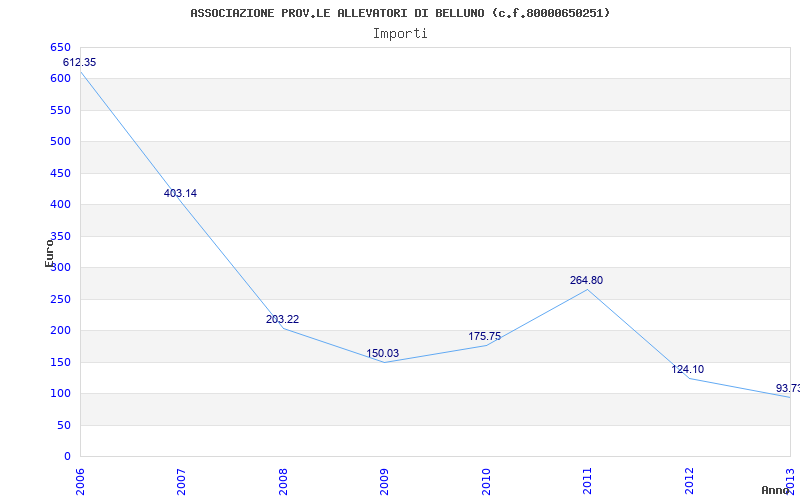The image size is (800, 500).
Task: Click the Euro y-axis title
Action: pyautogui.click(x=49, y=253)
